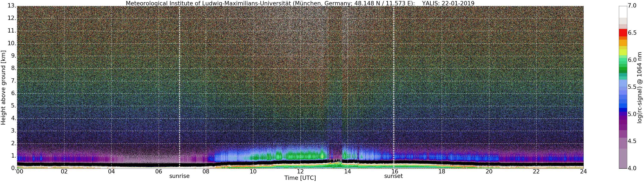
Task: Click the height tick '6.'
Action: click(13, 93)
